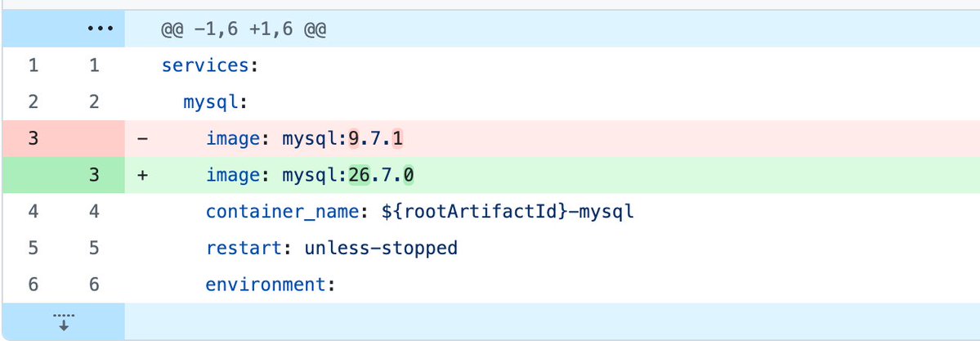The image size is (980, 341).
Task: Click the minus marker on the deleted line
Action: point(142,138)
